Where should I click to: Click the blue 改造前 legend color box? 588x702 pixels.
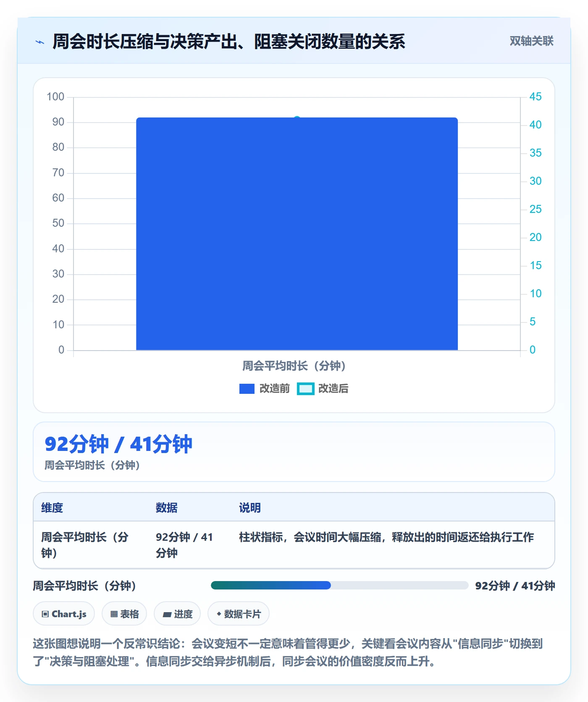pos(247,389)
